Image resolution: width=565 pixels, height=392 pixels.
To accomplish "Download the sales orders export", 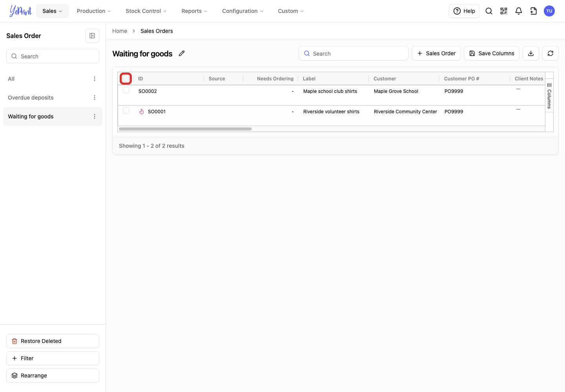I will [531, 53].
